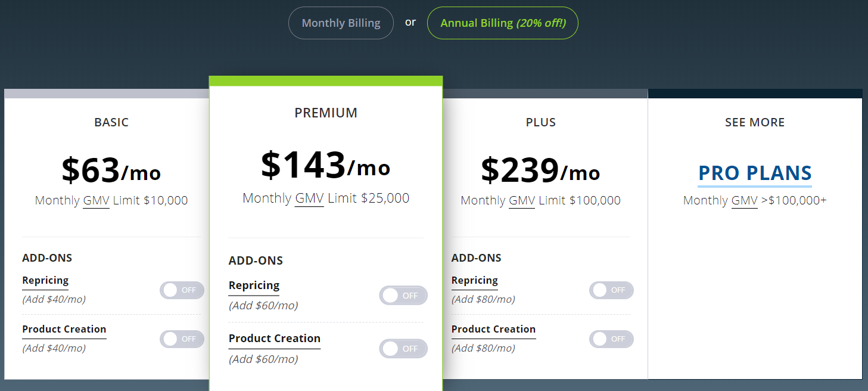Click the GMV term under the Plus price
The image size is (868, 391).
point(522,200)
